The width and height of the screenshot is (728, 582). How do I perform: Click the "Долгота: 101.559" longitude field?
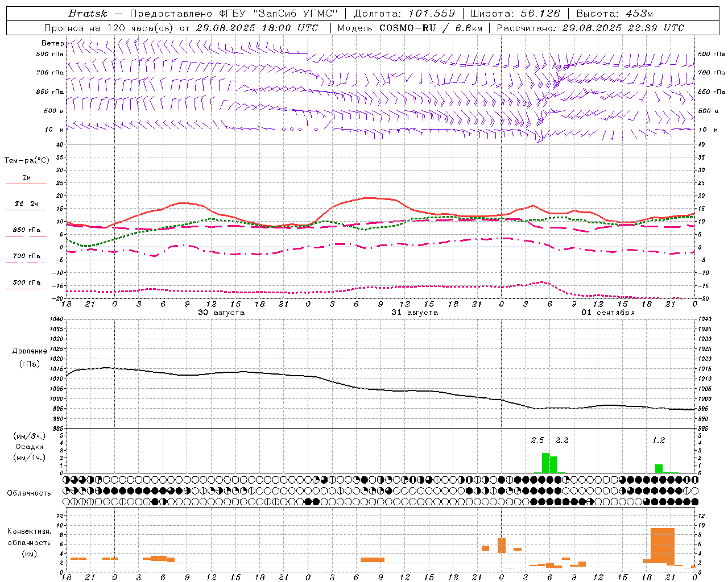tap(405, 14)
